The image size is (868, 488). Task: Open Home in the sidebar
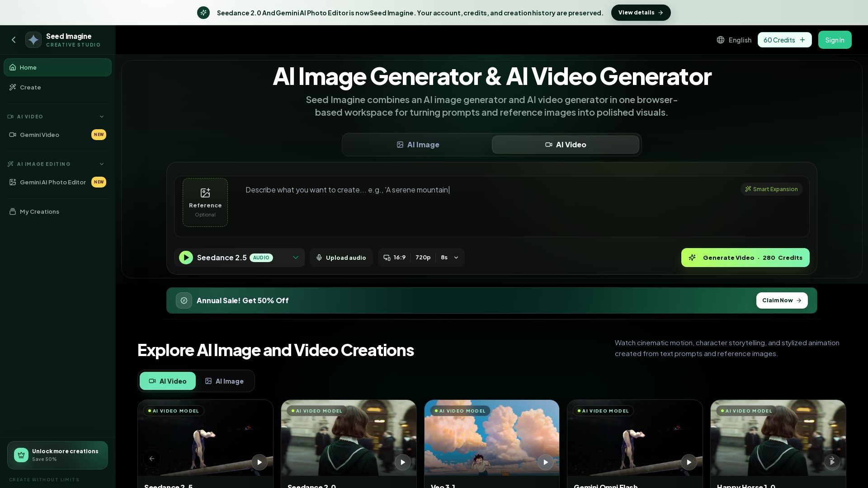[57, 67]
